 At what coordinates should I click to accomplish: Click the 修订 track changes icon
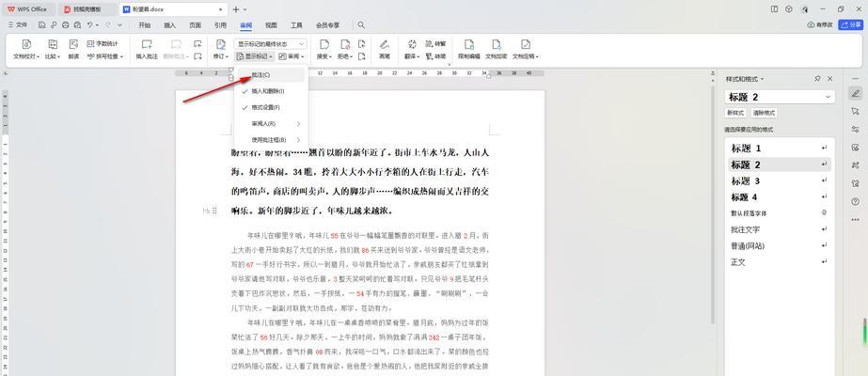[221, 44]
